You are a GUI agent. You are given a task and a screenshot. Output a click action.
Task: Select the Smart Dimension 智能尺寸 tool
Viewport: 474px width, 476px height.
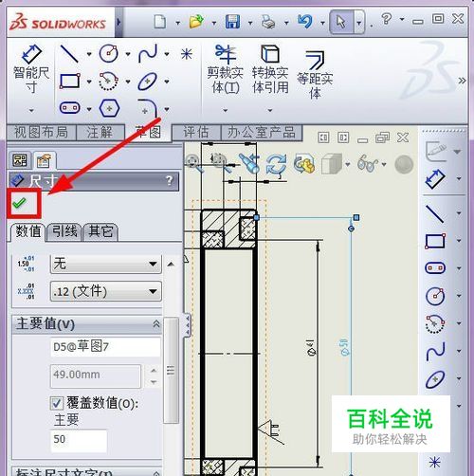coord(31,69)
